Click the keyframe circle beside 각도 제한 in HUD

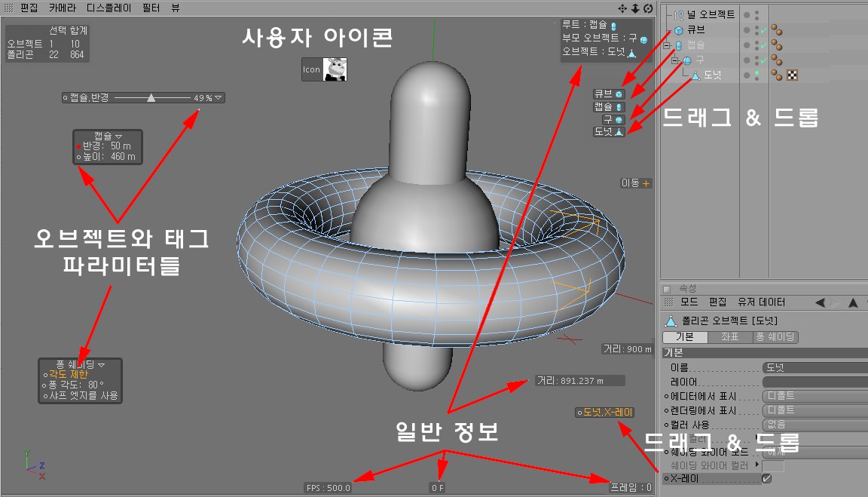pyautogui.click(x=45, y=375)
